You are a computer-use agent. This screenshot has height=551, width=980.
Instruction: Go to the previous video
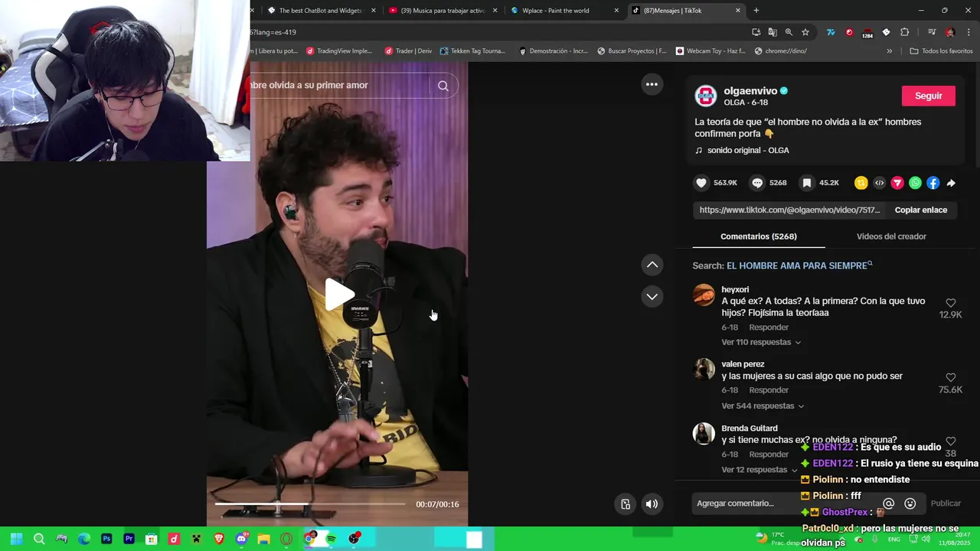652,265
